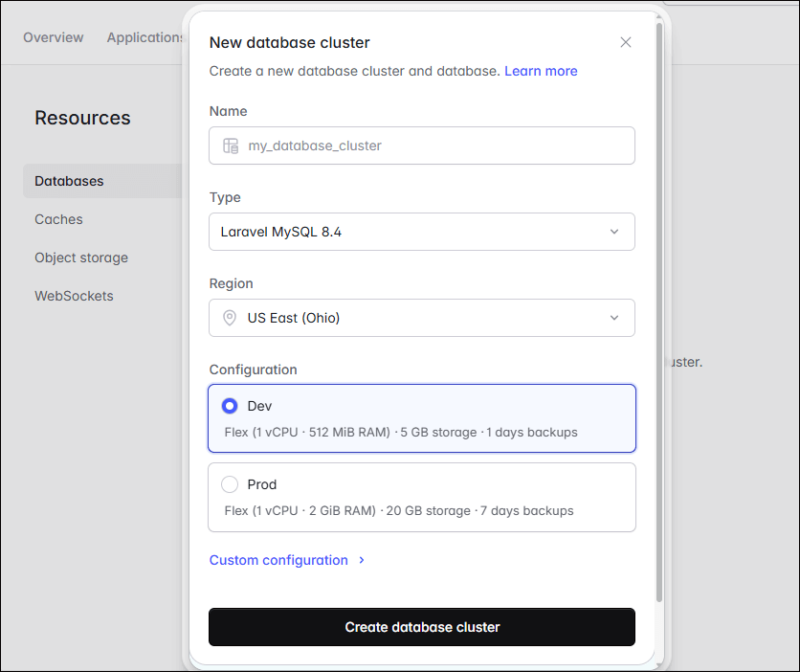Switch to the Overview tab
This screenshot has height=672, width=800.
53,37
